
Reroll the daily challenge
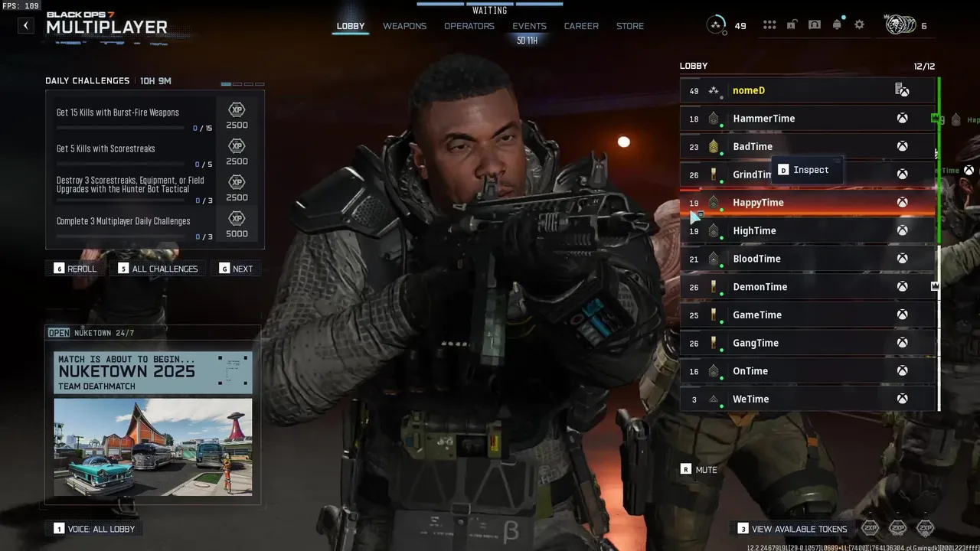76,269
